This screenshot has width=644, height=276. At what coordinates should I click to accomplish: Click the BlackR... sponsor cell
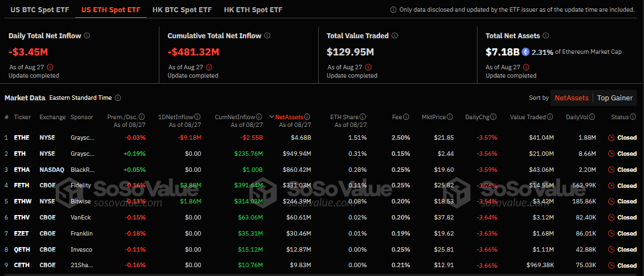coord(82,170)
